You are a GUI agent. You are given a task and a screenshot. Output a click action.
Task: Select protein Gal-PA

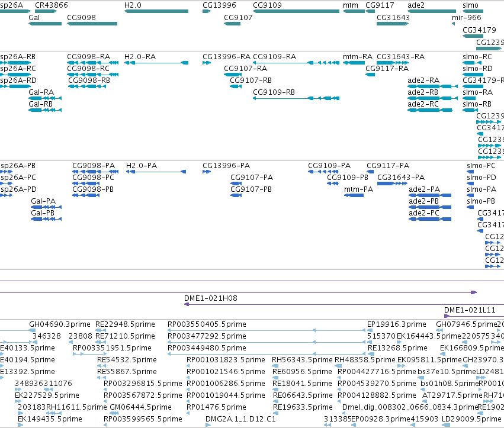click(46, 207)
